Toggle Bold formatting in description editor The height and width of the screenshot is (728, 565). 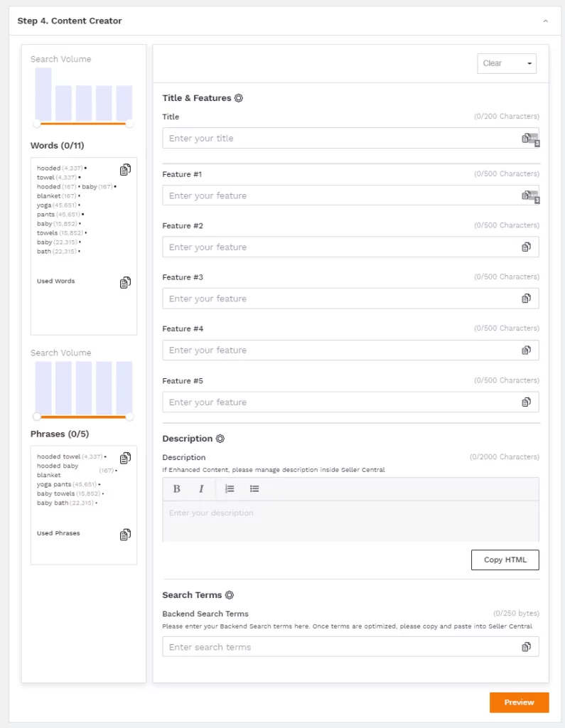pyautogui.click(x=177, y=488)
